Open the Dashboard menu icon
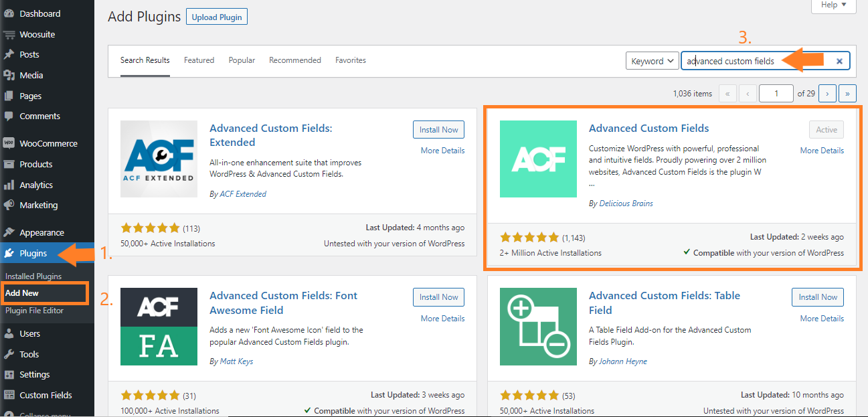868x417 pixels. click(9, 13)
